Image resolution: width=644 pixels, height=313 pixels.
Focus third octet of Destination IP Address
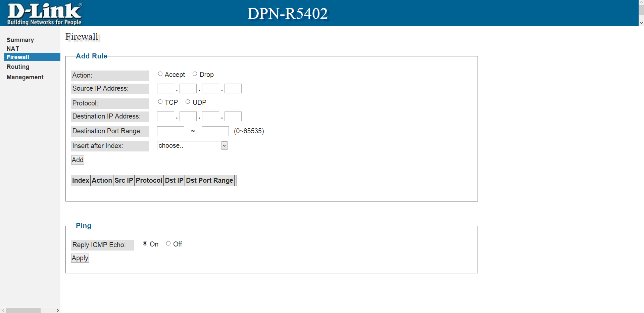210,116
